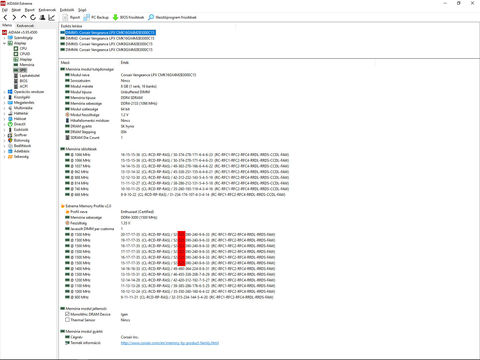
Task: Select the DIMM4 Corsair Vengeance row
Action: [x=107, y=50]
